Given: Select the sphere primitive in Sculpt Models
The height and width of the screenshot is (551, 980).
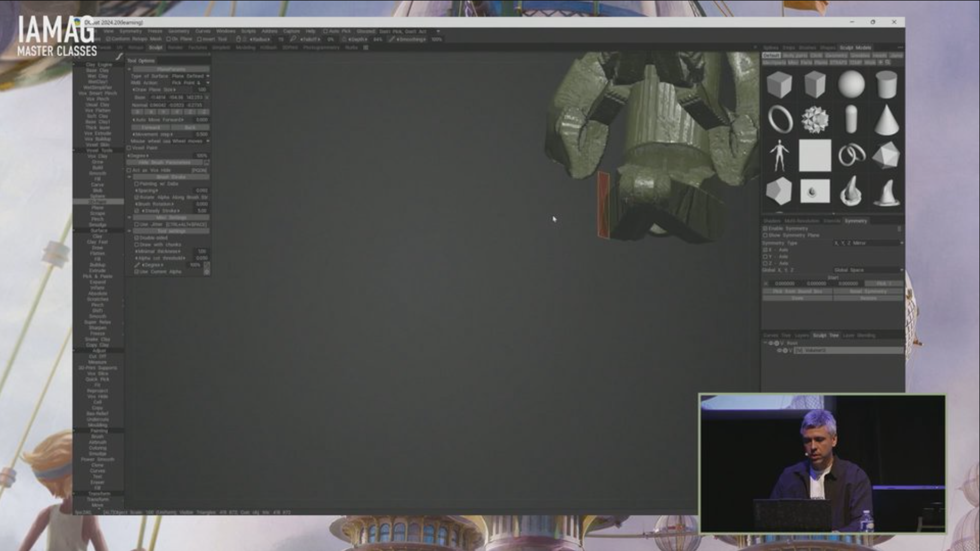Looking at the screenshot, I should click(851, 85).
